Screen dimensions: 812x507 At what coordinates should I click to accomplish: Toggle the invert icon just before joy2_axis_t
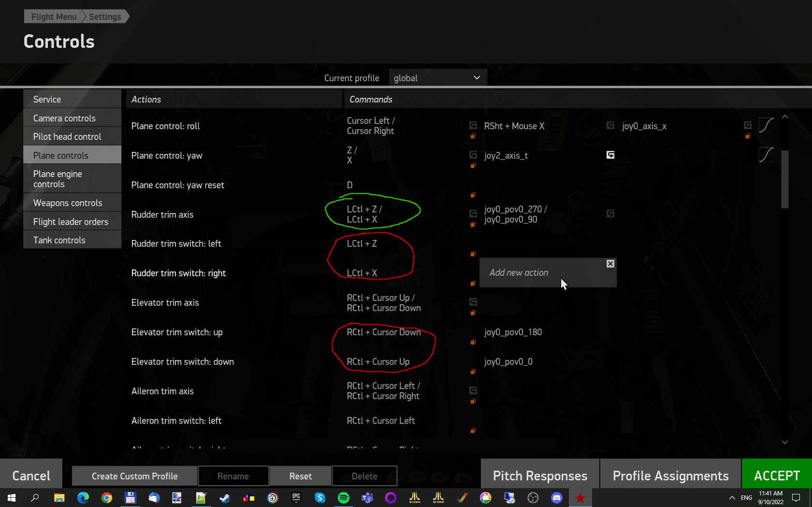(473, 155)
